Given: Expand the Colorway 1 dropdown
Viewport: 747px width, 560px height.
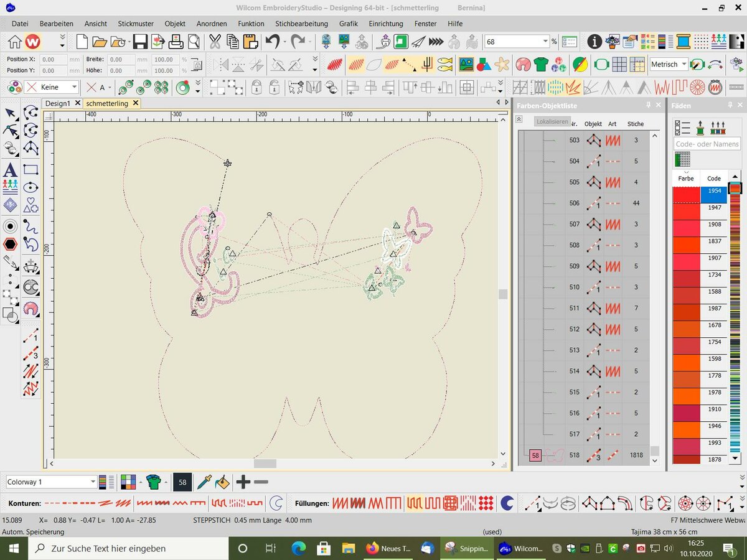Looking at the screenshot, I should [93, 482].
